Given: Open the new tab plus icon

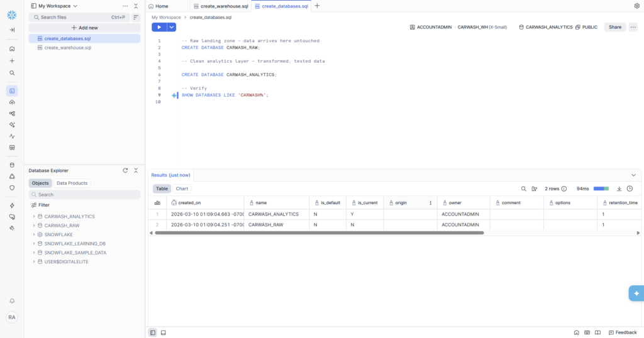Looking at the screenshot, I should (x=317, y=6).
